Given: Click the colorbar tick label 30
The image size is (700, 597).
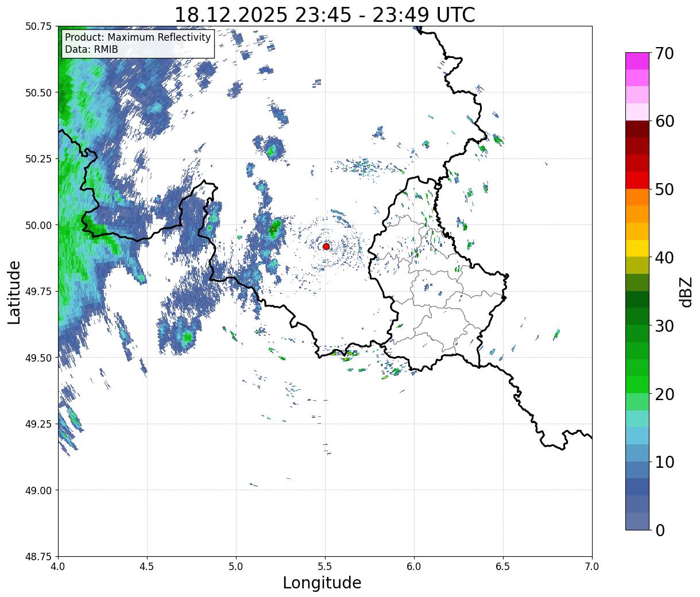Looking at the screenshot, I should tap(664, 325).
